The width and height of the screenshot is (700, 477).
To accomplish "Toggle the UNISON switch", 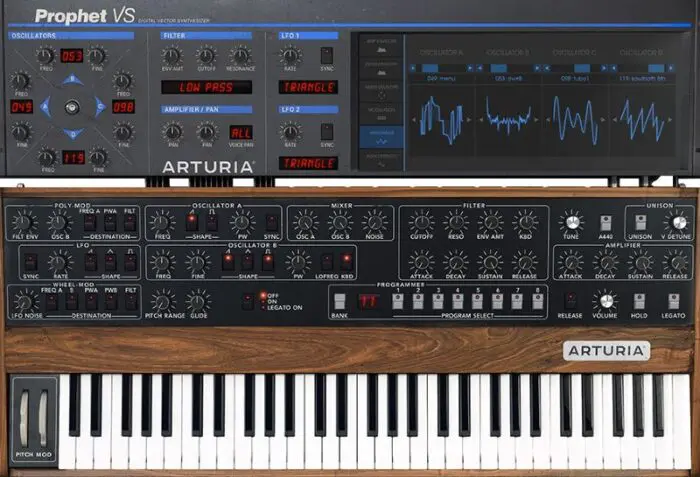I will tap(640, 222).
